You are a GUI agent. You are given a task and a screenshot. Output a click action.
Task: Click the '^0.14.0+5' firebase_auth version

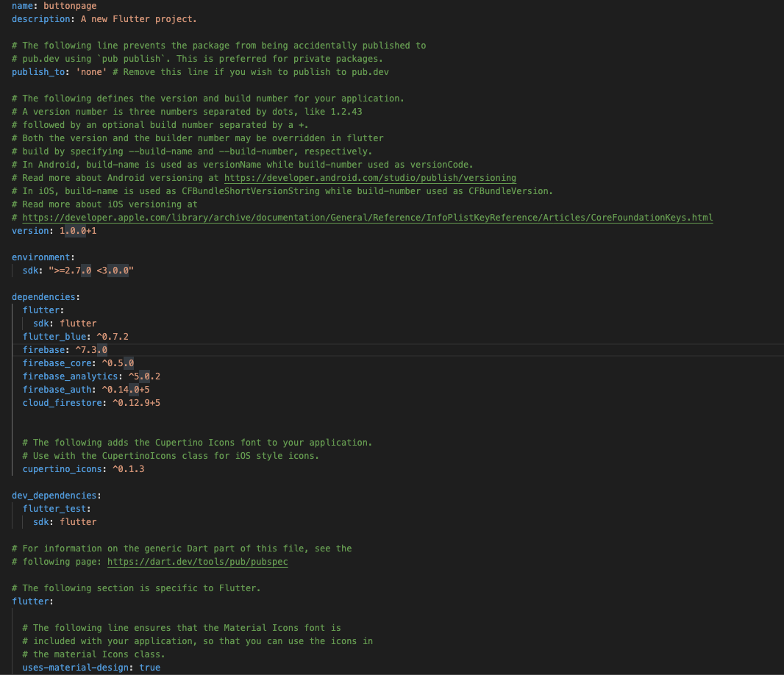click(126, 390)
